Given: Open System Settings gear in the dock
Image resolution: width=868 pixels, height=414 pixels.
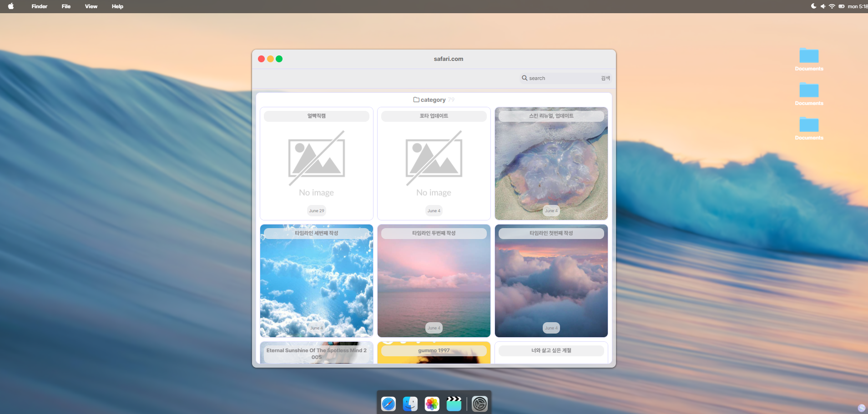Looking at the screenshot, I should 479,404.
